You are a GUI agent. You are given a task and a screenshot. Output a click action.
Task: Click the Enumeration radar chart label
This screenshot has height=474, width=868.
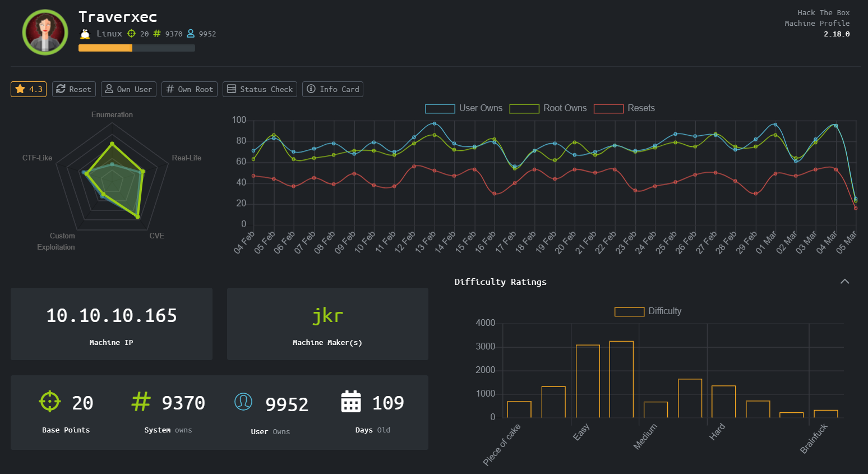click(x=112, y=114)
